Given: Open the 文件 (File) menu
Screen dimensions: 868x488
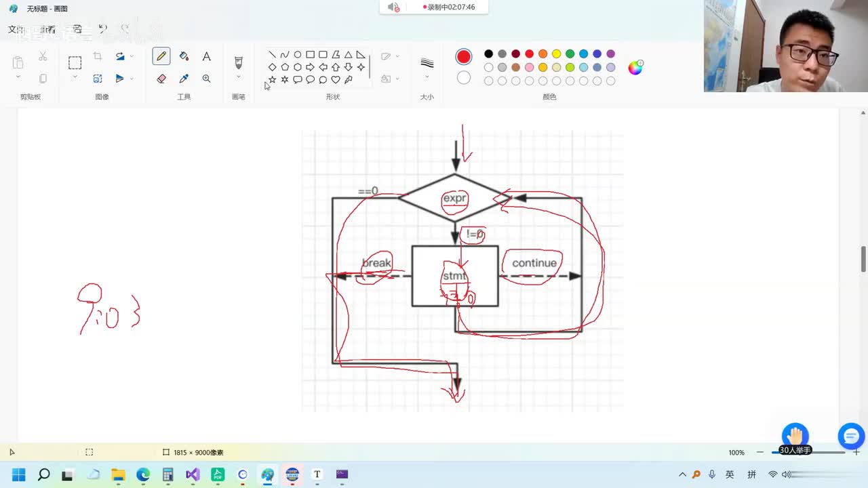Looking at the screenshot, I should (x=16, y=29).
